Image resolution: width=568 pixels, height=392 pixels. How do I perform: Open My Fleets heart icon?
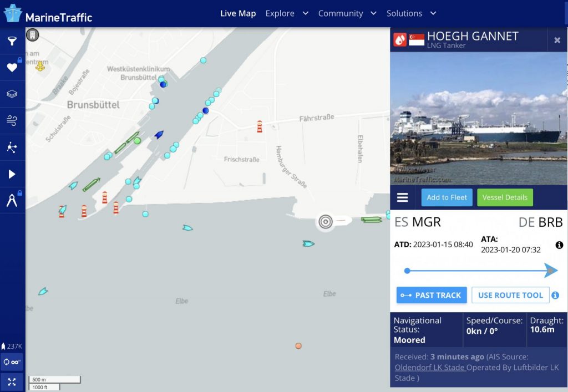12,67
